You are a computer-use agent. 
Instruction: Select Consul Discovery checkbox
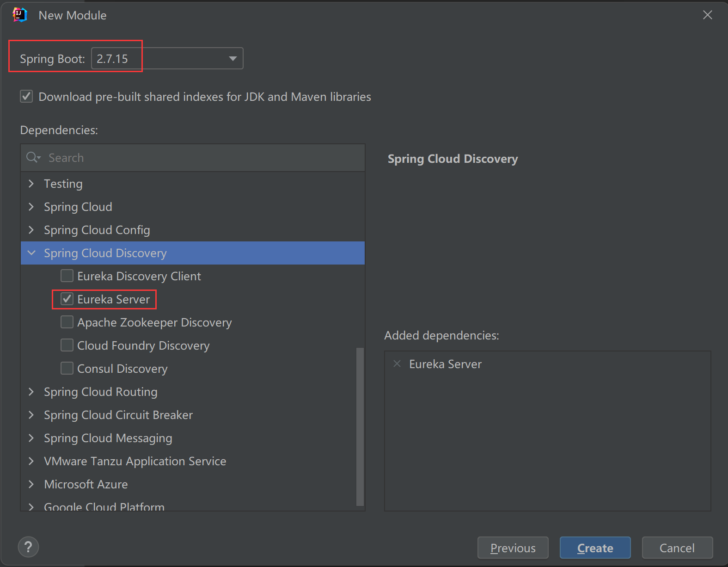(x=67, y=368)
